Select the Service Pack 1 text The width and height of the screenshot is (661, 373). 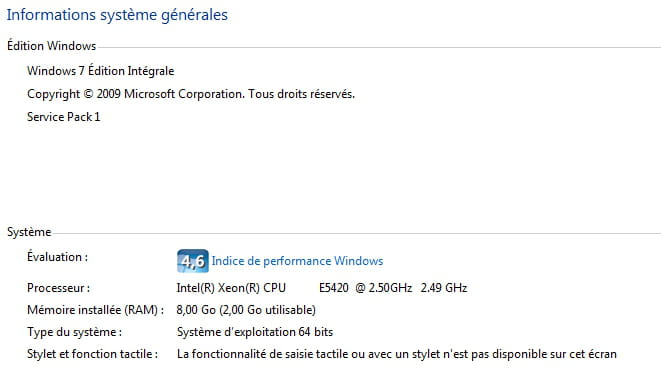(x=64, y=117)
